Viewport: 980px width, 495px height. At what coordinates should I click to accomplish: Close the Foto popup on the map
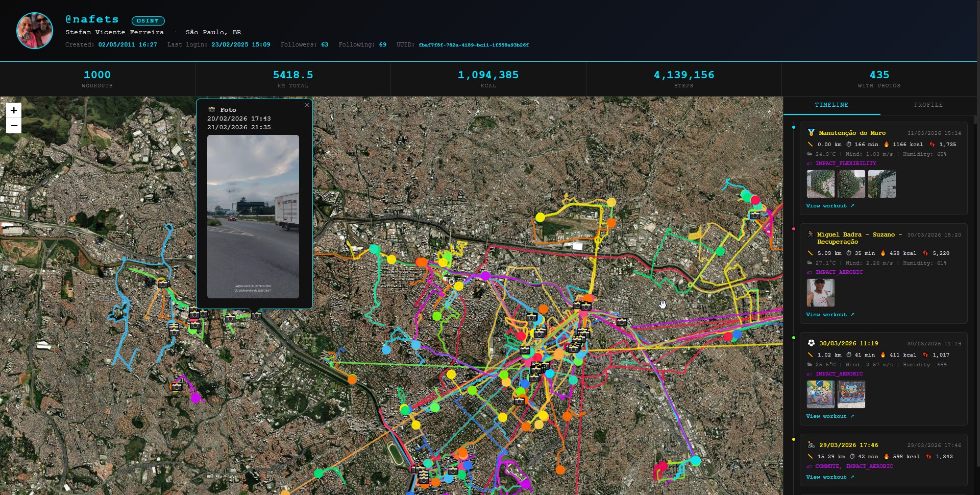click(x=307, y=105)
